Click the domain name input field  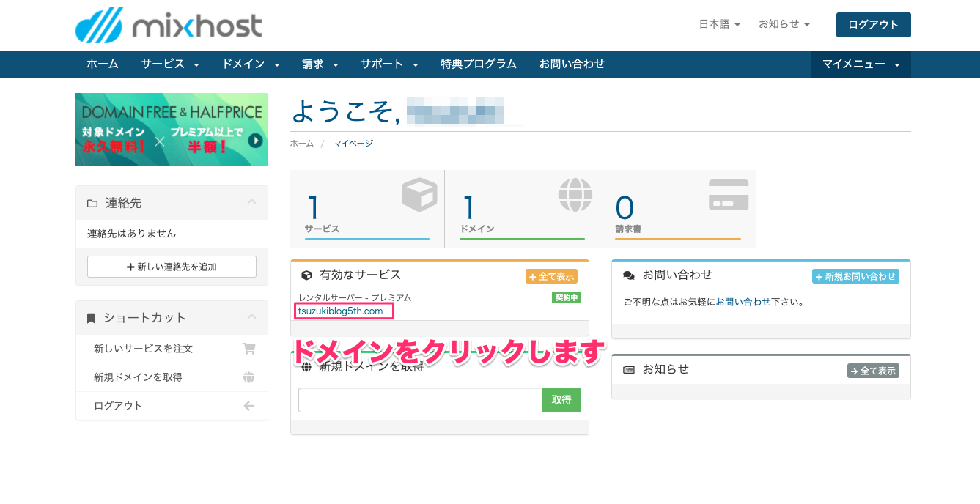click(420, 400)
